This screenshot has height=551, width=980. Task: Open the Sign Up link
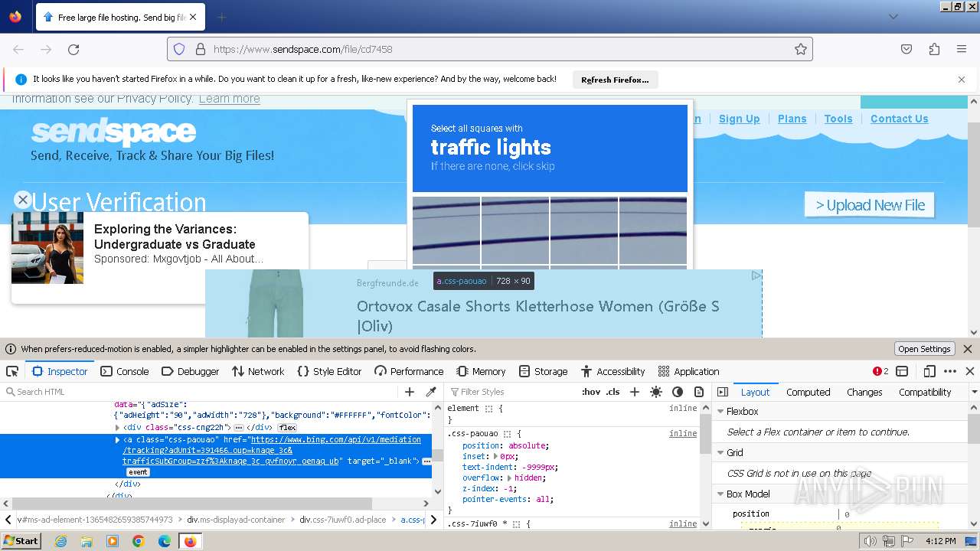[740, 119]
